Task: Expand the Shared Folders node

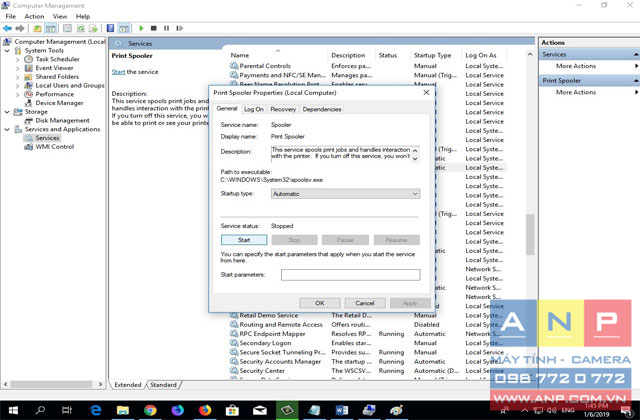Action: [18, 77]
